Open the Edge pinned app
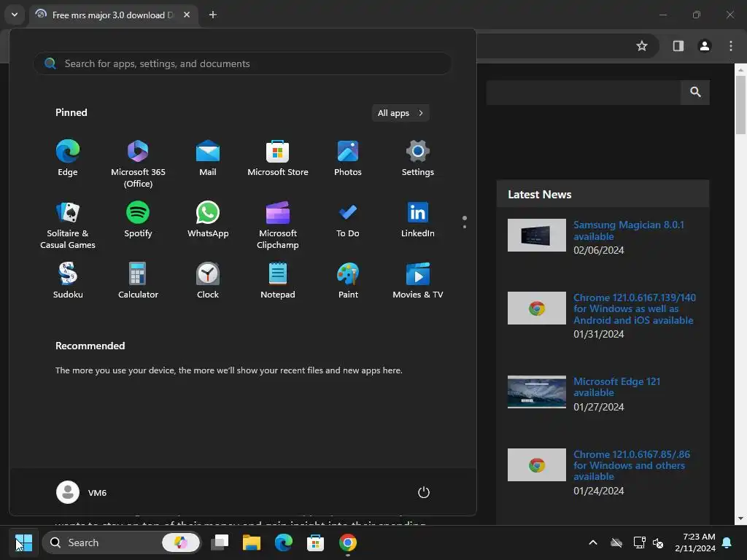747x560 pixels. (68, 158)
